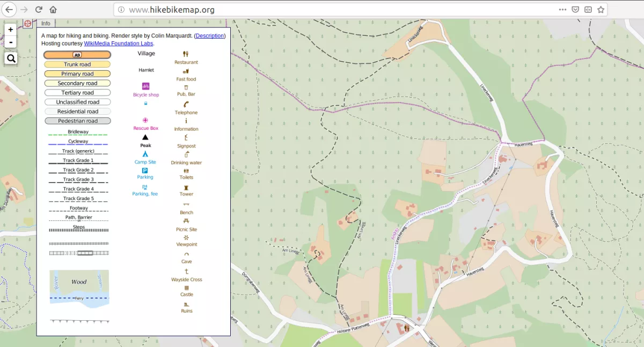Click the Rescue Box symbol
The width and height of the screenshot is (644, 347).
click(145, 120)
